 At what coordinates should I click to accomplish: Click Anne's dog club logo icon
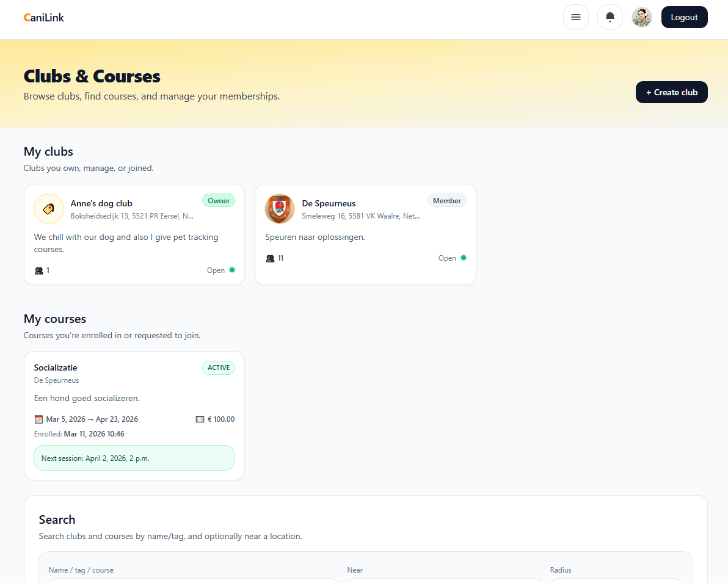[49, 209]
